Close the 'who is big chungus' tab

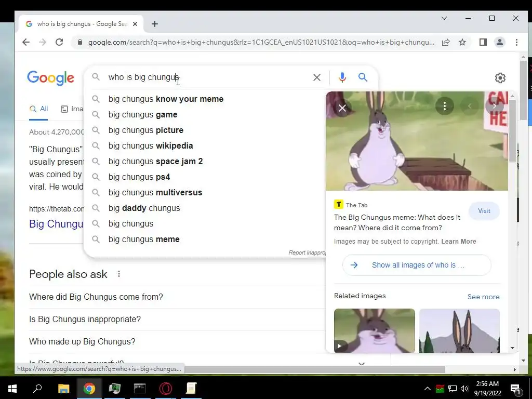[x=135, y=24]
